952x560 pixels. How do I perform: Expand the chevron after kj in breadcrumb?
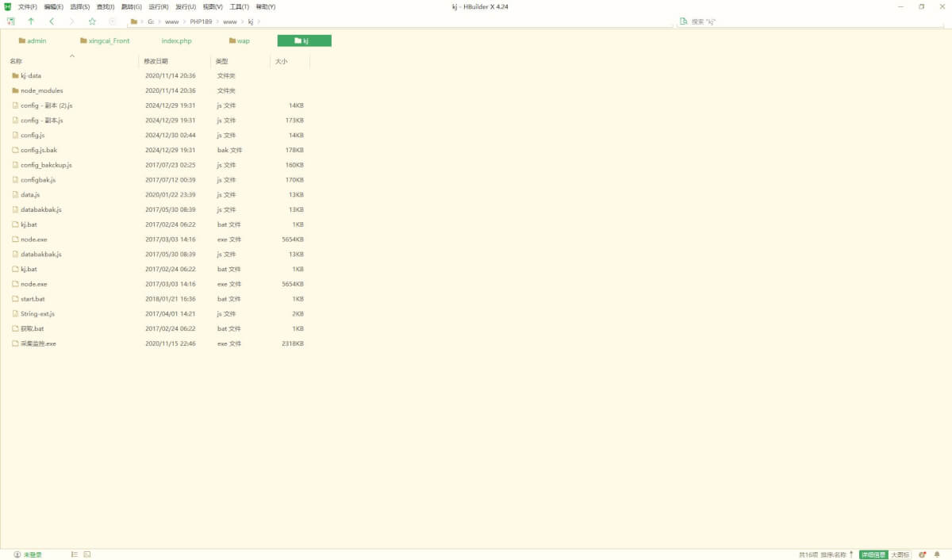click(x=260, y=21)
